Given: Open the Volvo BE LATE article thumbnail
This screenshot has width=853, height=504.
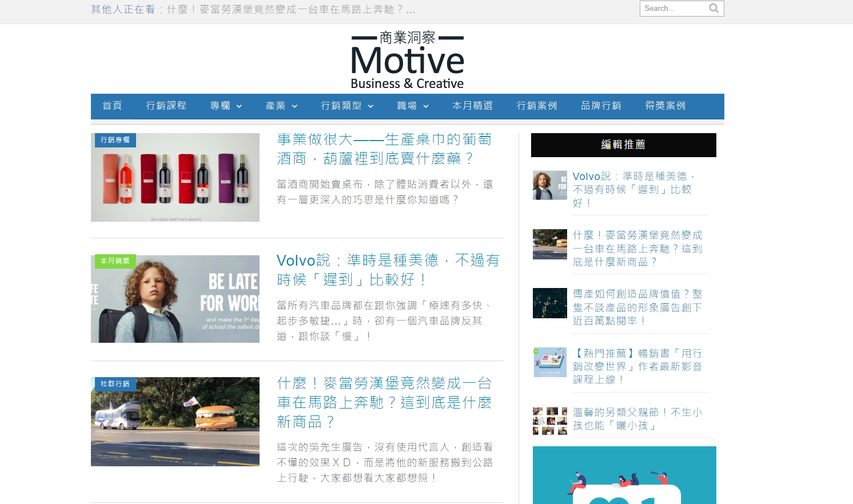Looking at the screenshot, I should [175, 299].
